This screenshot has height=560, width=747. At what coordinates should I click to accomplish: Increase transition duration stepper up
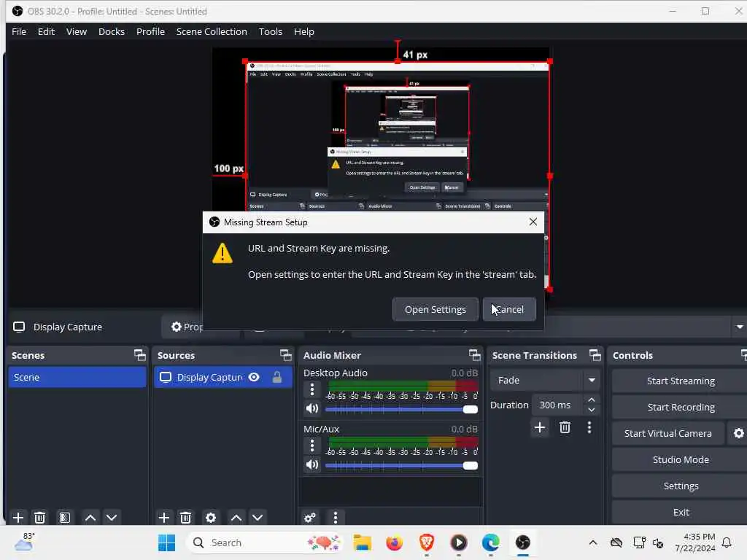click(x=591, y=400)
